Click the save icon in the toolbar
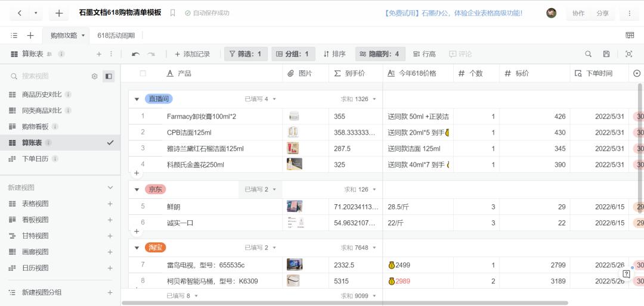Image resolution: width=644 pixels, height=306 pixels. (x=606, y=54)
